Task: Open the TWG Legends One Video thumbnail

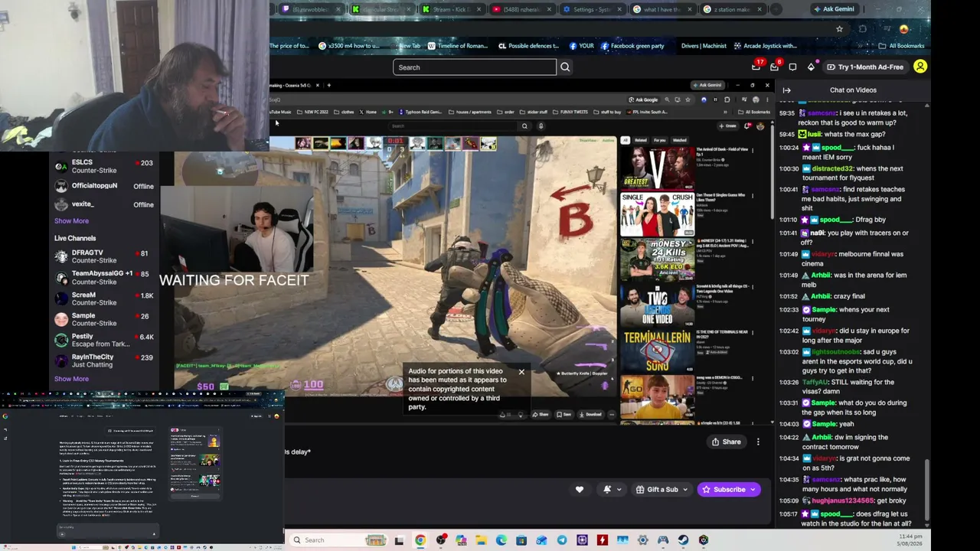Action: (x=657, y=306)
